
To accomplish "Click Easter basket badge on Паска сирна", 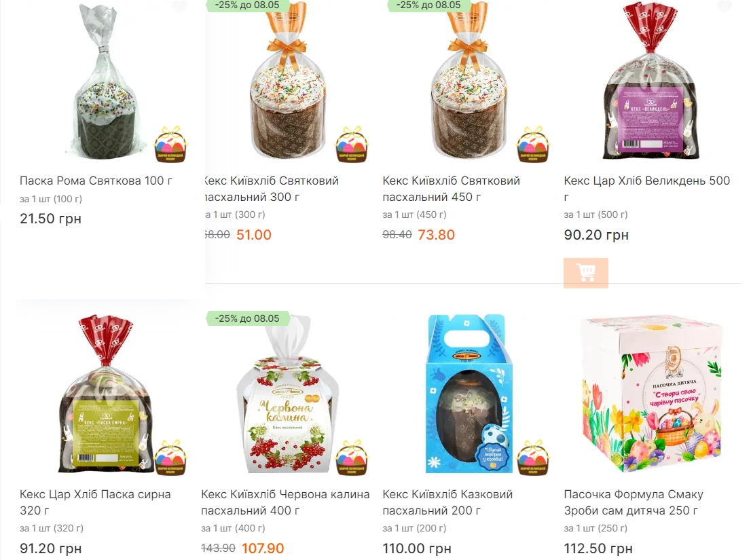I will 170,458.
